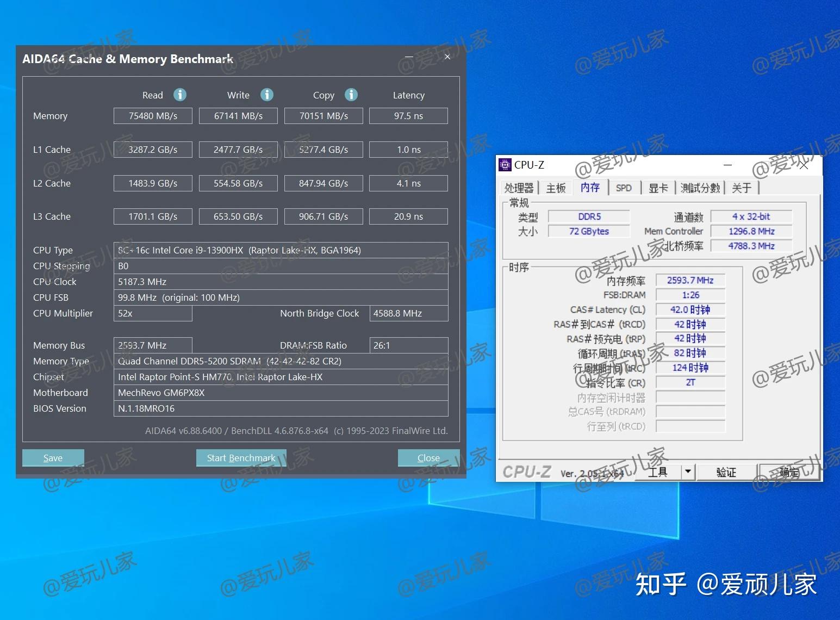Click Close in the AIDA64 benchmark window
The width and height of the screenshot is (840, 620).
428,457
